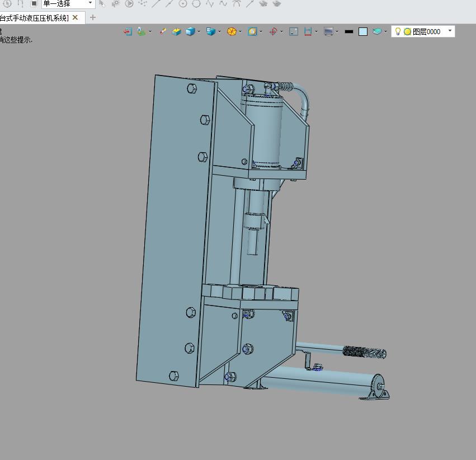Open the 单一选择 selection mode dropdown
This screenshot has width=476, height=460.
tap(90, 3)
